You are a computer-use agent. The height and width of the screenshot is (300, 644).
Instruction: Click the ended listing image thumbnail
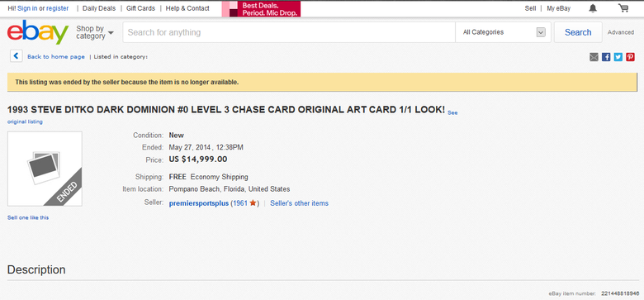pyautogui.click(x=45, y=169)
